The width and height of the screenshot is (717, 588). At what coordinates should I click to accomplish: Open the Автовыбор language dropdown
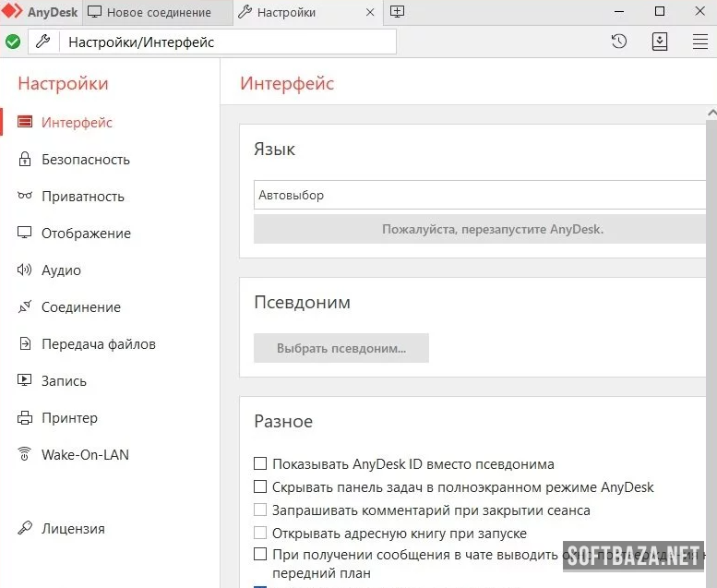coord(480,195)
